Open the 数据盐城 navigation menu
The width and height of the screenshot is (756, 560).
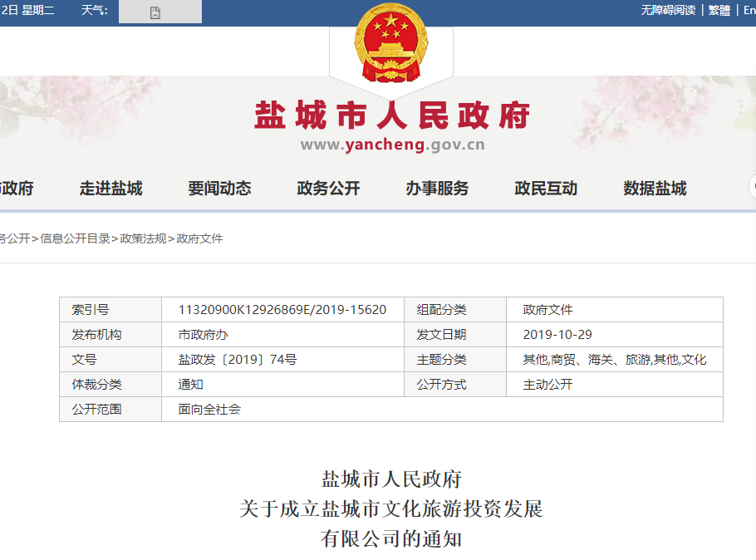(653, 189)
